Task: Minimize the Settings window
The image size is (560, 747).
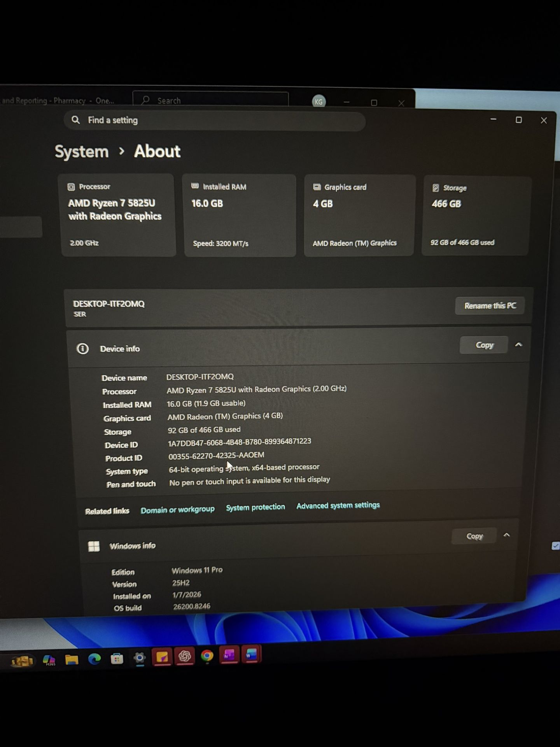Action: click(x=493, y=119)
